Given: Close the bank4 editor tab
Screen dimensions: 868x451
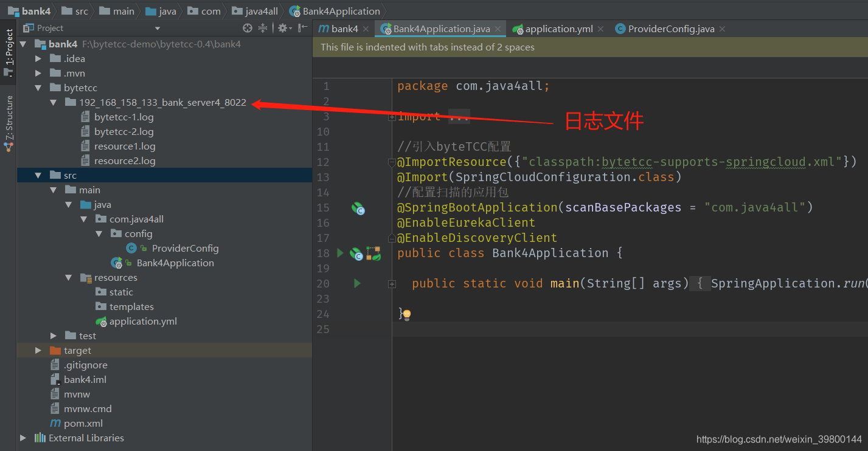Looking at the screenshot, I should [365, 29].
